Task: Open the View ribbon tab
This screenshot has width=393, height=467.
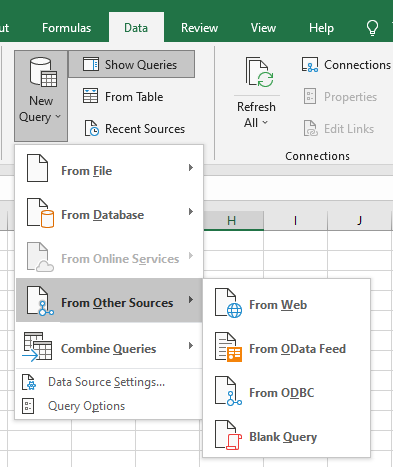Action: pos(263,28)
